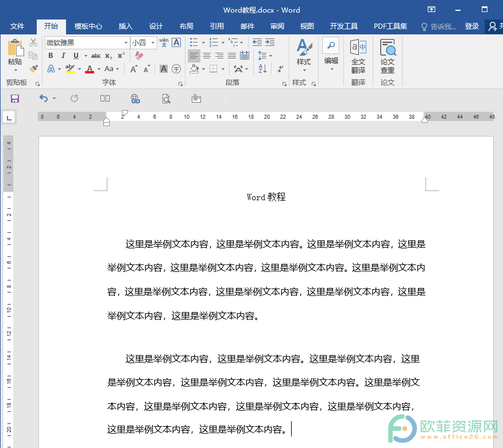Click the character border A icon
The width and height of the screenshot is (503, 448).
click(x=176, y=42)
